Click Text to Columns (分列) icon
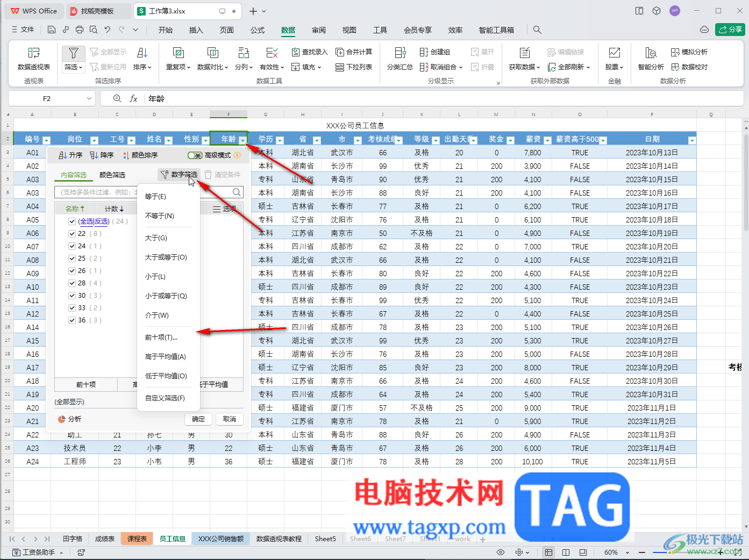This screenshot has height=560, width=749. 244,53
